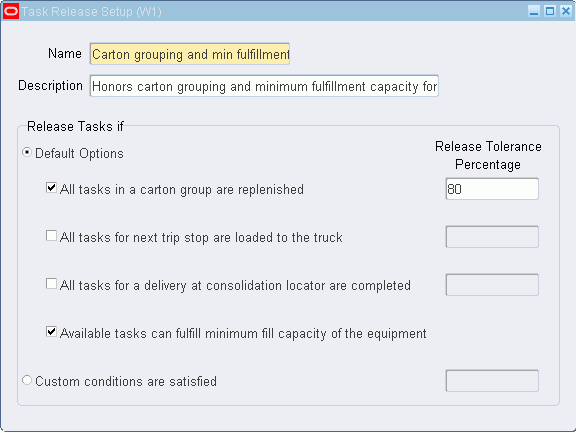Choose Custom conditions are satisfied radio option
576x433 pixels.
click(26, 380)
